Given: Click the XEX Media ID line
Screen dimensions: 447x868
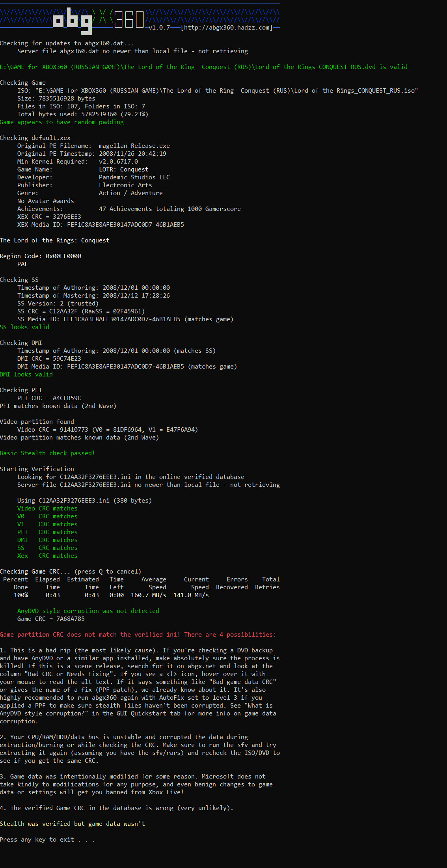Looking at the screenshot, I should (101, 225).
